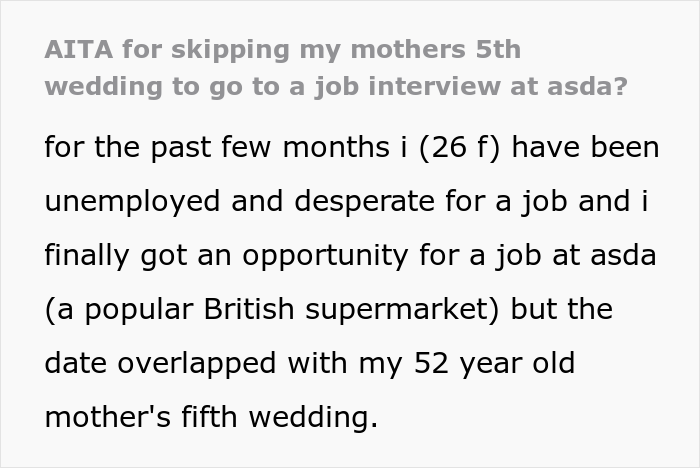Click "mother's" in the last line
This screenshot has height=468, width=700.
point(108,417)
